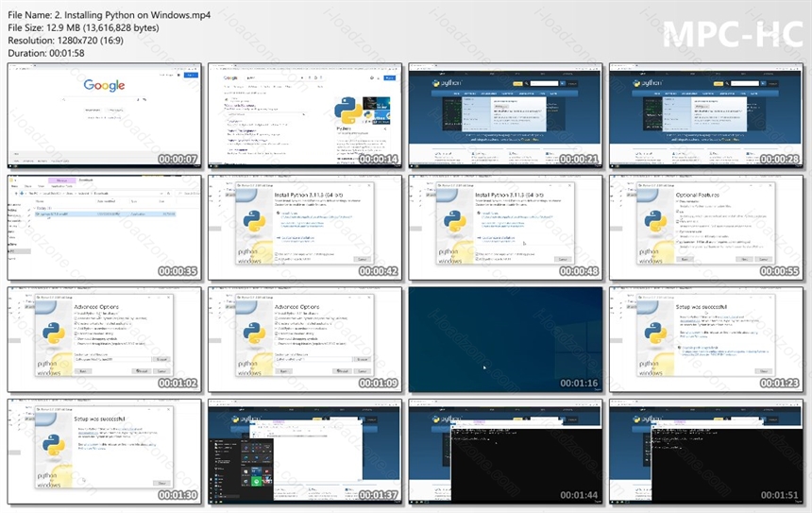The image size is (812, 513).
Task: Click the Python installer logo in the 00:00:42 thumbnail
Action: [254, 221]
